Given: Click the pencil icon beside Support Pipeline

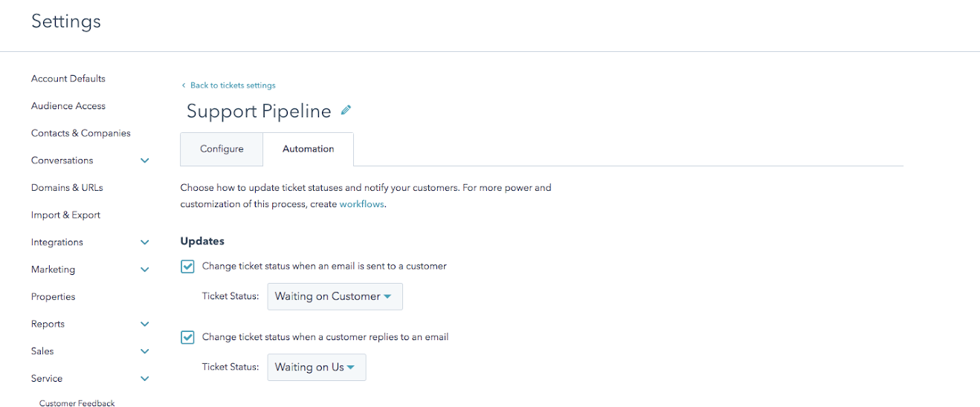Looking at the screenshot, I should 346,111.
